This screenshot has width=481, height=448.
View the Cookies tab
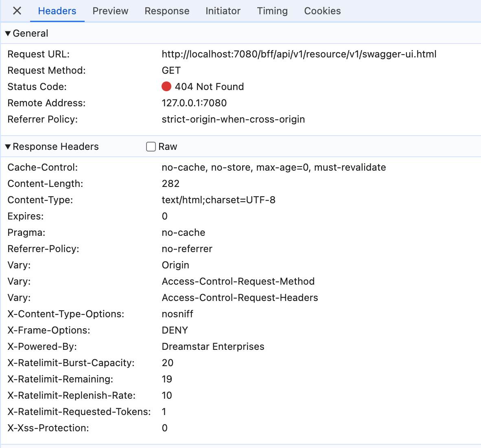click(322, 11)
